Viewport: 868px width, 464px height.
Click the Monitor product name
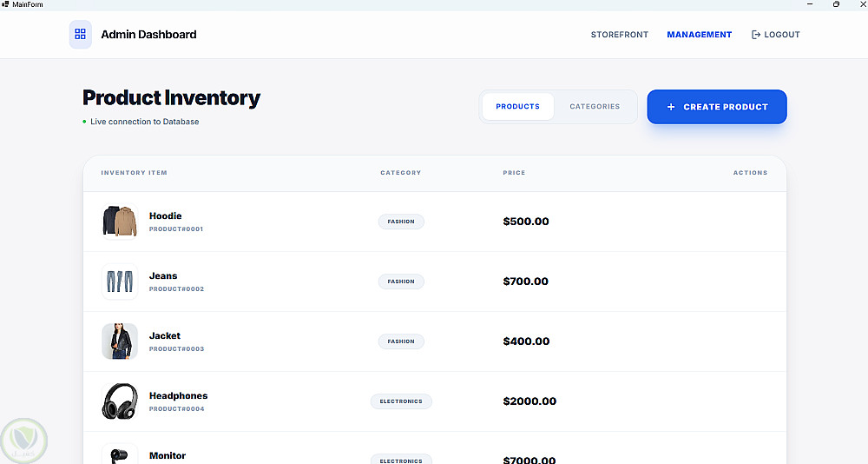pos(168,455)
